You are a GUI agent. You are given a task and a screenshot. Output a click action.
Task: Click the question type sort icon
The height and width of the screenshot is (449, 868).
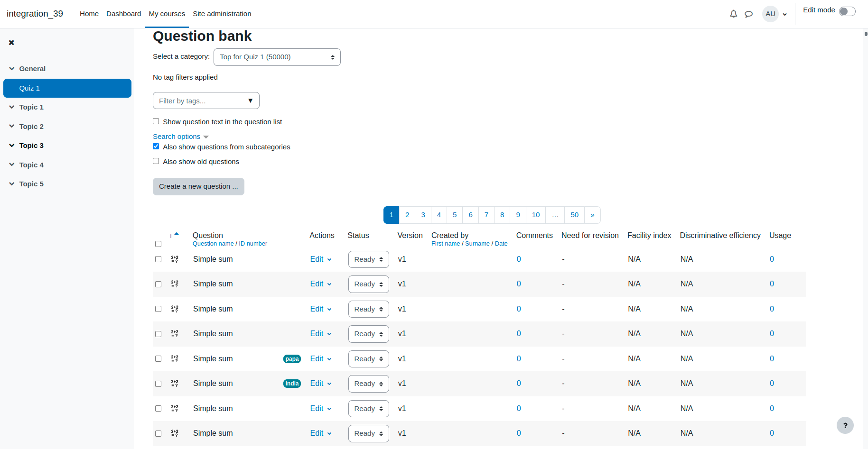(x=174, y=236)
